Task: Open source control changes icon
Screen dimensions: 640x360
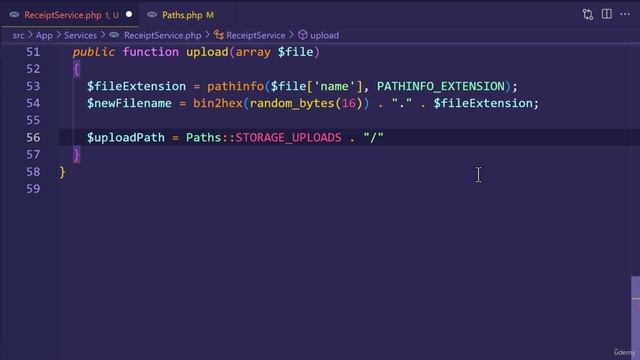Action: tap(587, 14)
